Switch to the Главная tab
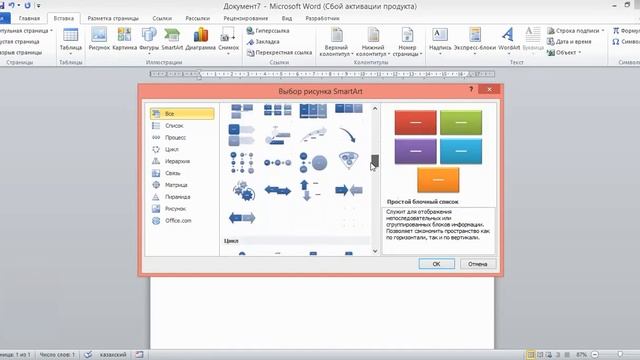Viewport: 640px width, 360px height. tap(29, 18)
